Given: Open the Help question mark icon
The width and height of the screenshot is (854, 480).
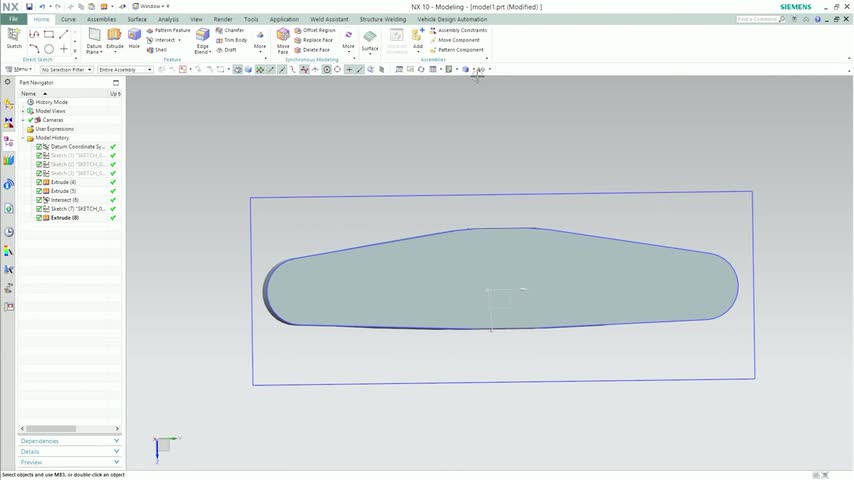Looking at the screenshot, I should pyautogui.click(x=818, y=19).
